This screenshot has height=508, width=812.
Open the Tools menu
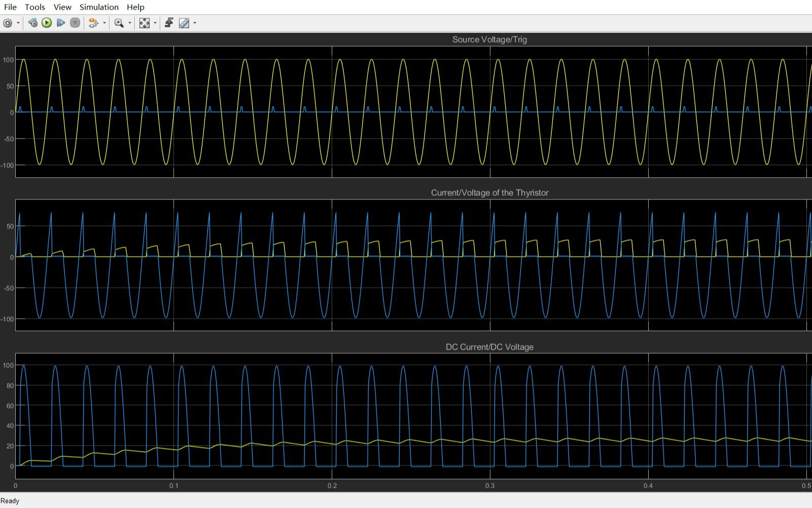click(34, 7)
